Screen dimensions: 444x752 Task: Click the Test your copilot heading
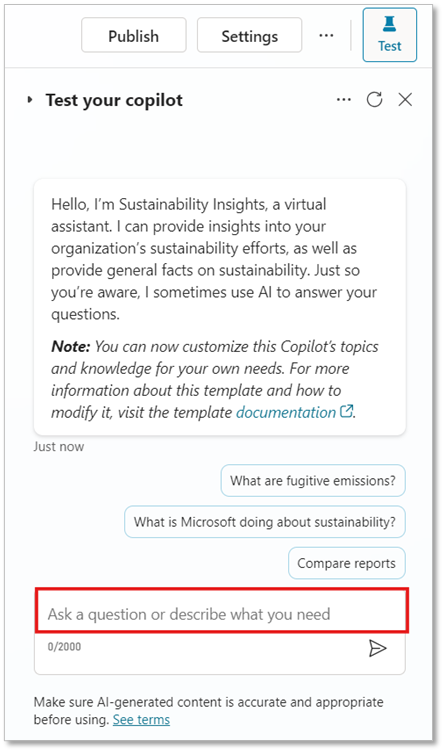click(x=114, y=100)
